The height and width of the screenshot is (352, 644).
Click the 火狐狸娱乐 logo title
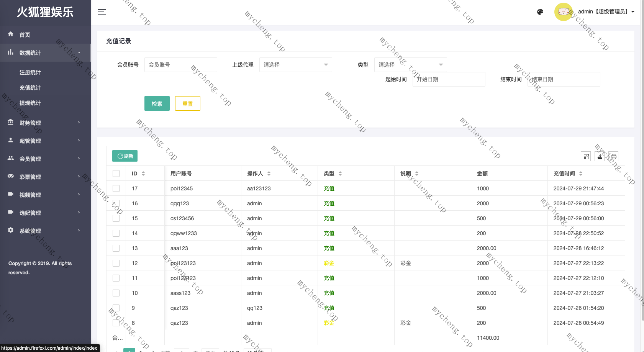coord(45,12)
